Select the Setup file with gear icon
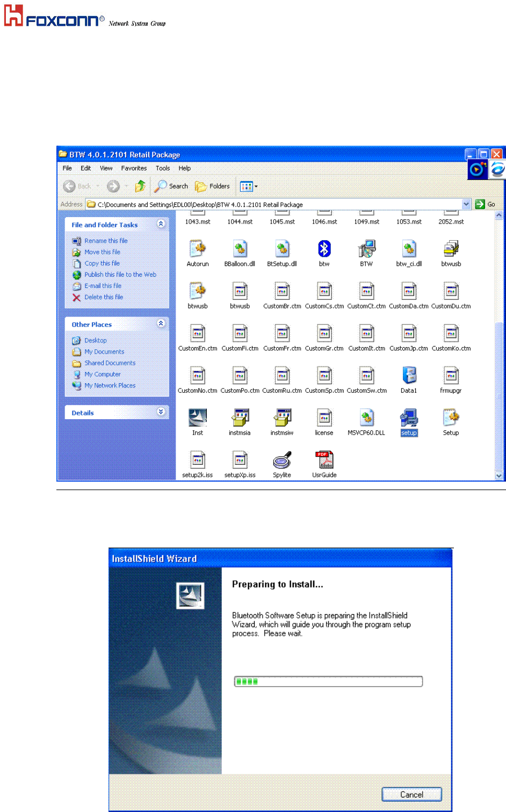The width and height of the screenshot is (506, 812). [x=451, y=418]
